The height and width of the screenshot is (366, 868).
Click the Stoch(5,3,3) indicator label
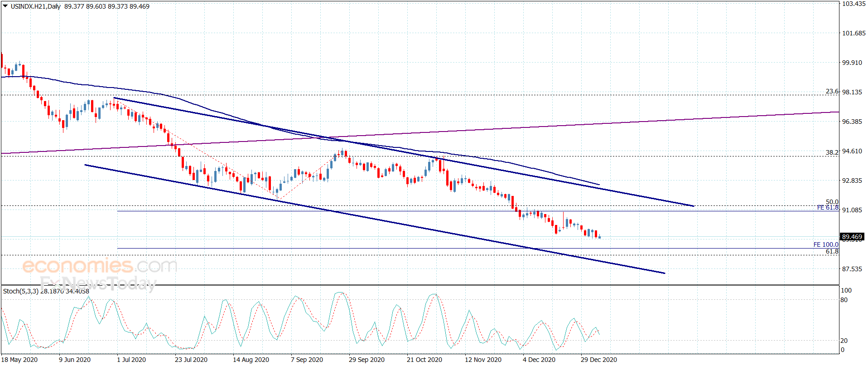click(21, 291)
